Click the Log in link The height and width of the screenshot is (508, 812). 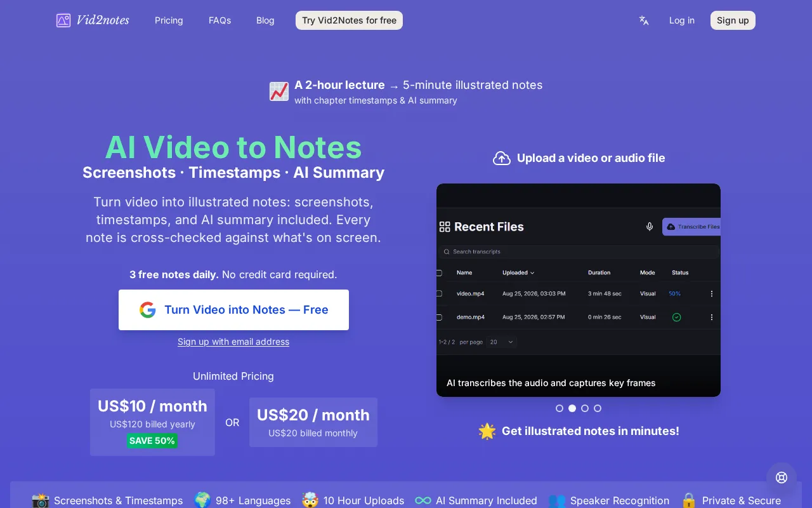pos(682,20)
